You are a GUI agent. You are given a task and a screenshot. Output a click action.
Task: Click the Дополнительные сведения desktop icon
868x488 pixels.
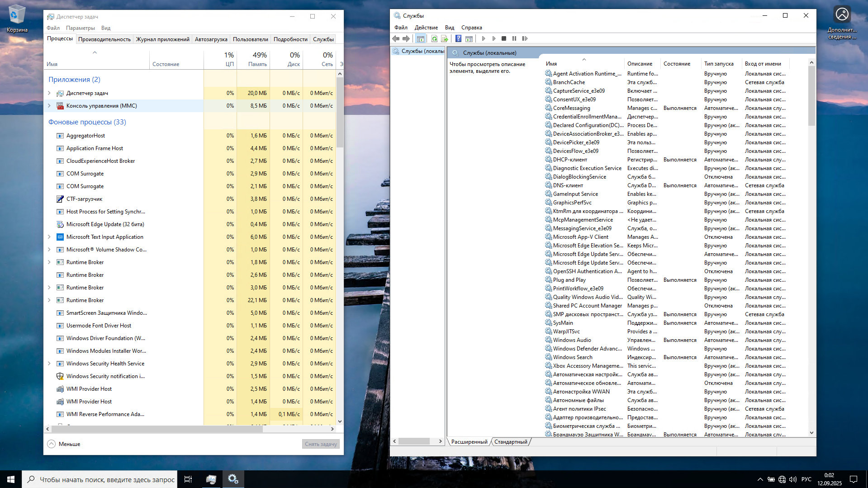[842, 22]
